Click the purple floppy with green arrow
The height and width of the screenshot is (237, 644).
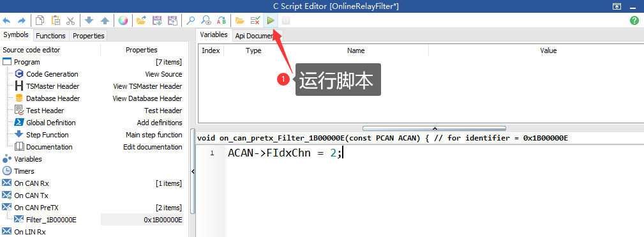pyautogui.click(x=157, y=20)
